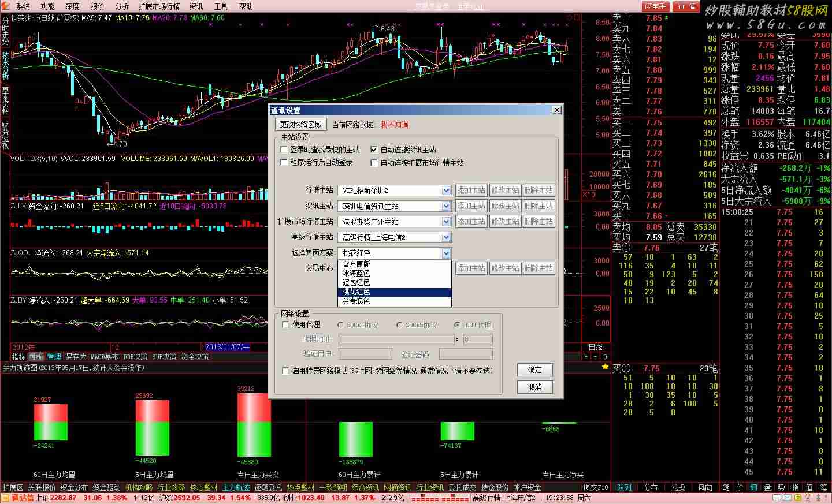Viewport: 832px width, 504px height.
Task: Open the 系统 menu
Action: pos(23,6)
